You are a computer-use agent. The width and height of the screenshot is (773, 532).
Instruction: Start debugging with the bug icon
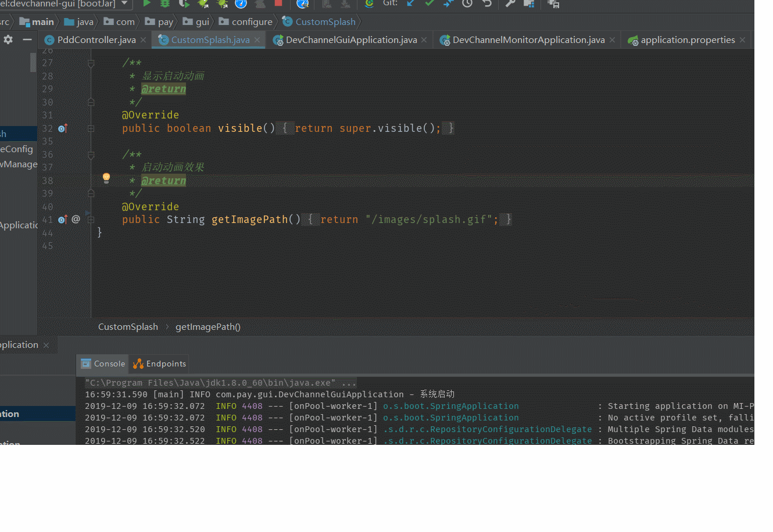165,3
